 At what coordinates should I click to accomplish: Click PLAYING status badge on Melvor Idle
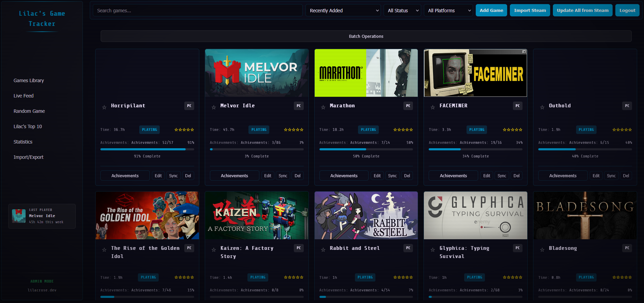[259, 130]
